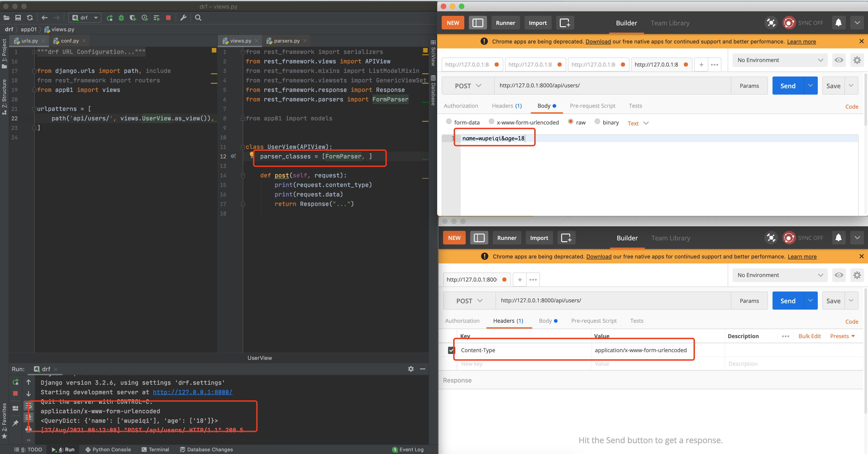Click the PyCharm debug bug icon
The width and height of the screenshot is (868, 454).
pos(121,18)
